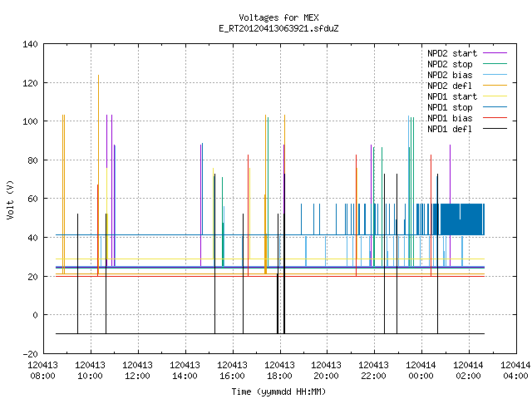This screenshot has height=399, width=532.
Task: Click the black NPD1 defl baseline at -10 V
Action: click(x=270, y=333)
